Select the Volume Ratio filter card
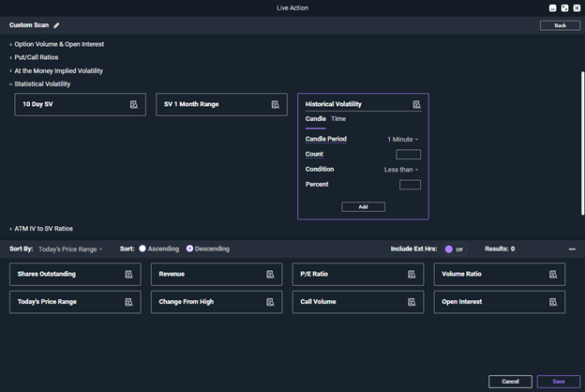Viewport: 585px width, 392px height. coord(499,275)
